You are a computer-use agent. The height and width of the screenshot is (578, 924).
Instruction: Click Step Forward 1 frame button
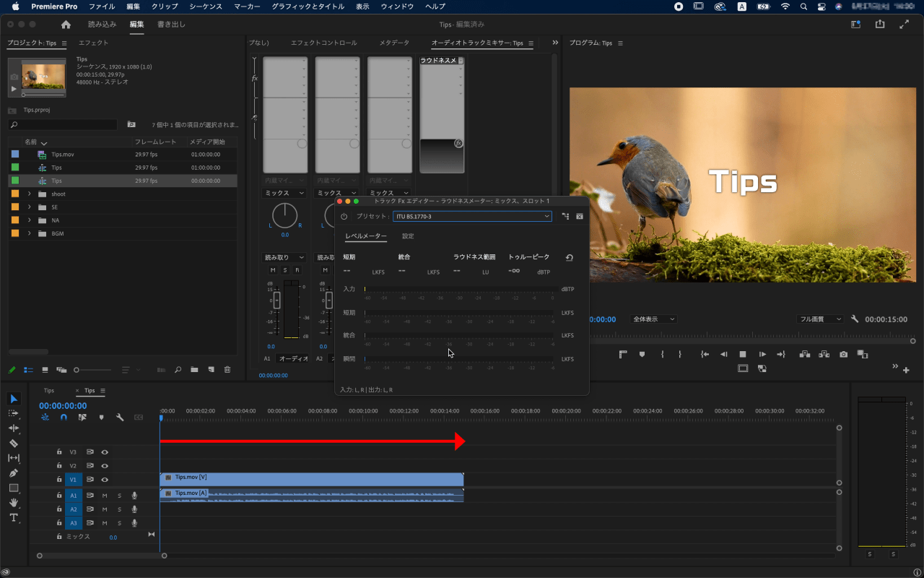pos(762,354)
